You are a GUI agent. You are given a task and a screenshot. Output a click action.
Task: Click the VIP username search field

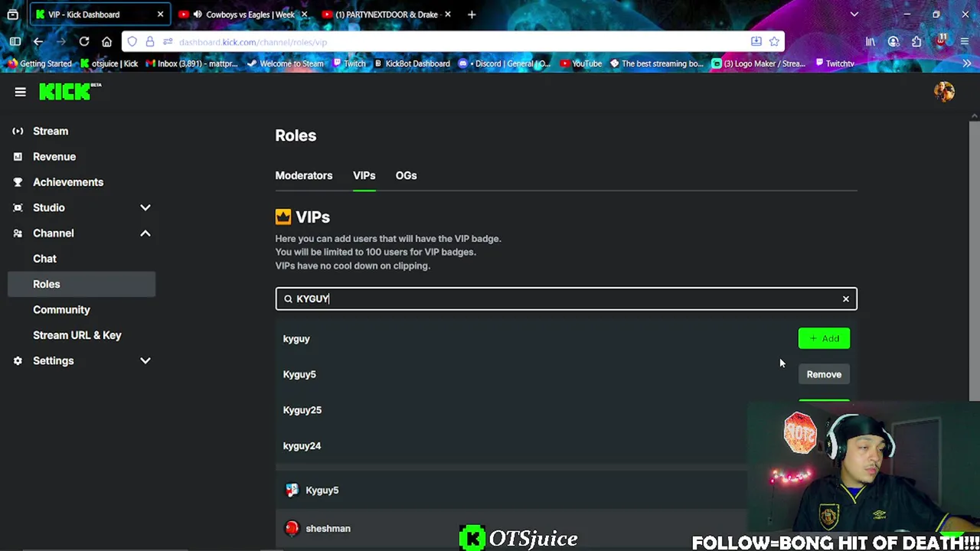[567, 298]
